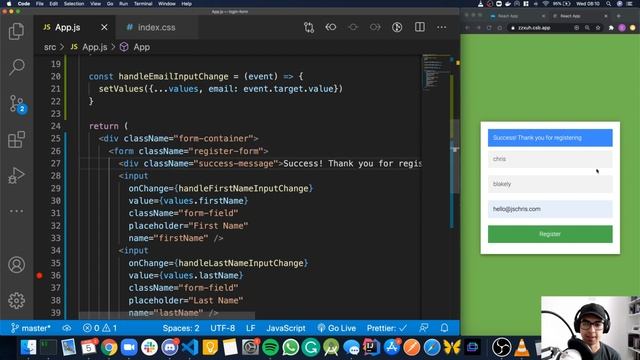Click the browser back arrow
Viewport: 640px width, 360px height.
(x=468, y=28)
